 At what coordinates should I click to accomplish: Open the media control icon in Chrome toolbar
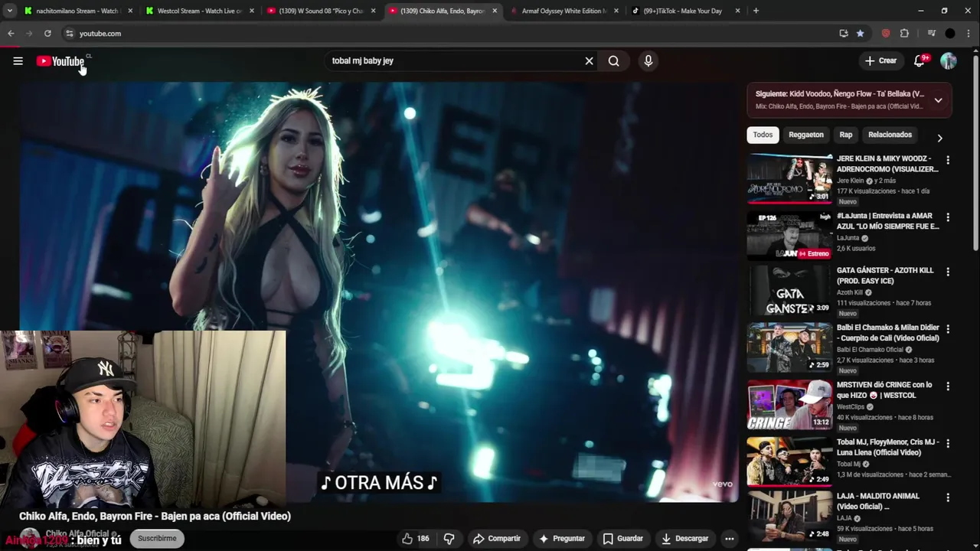click(931, 34)
